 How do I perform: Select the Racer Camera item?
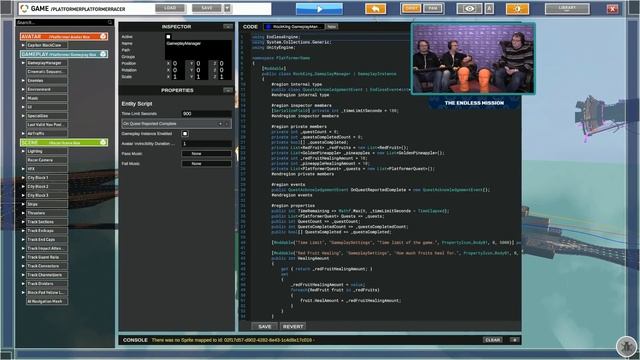pos(47,160)
